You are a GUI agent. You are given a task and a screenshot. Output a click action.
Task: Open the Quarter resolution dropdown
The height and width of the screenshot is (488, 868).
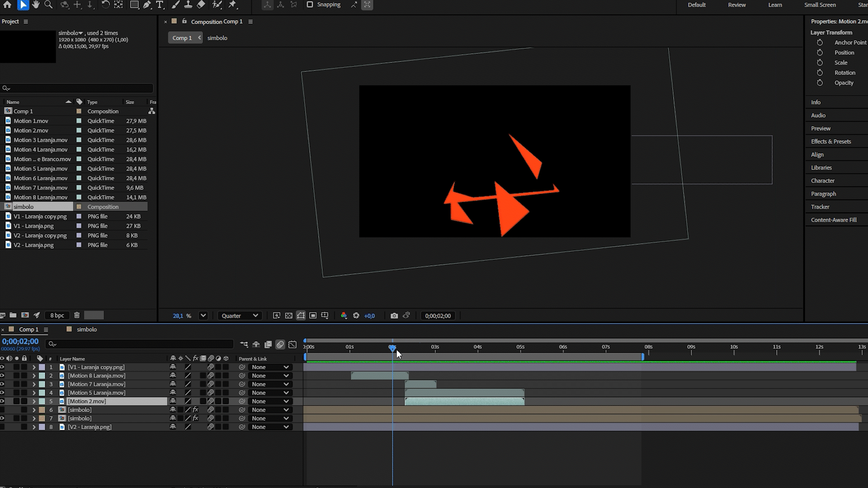240,316
